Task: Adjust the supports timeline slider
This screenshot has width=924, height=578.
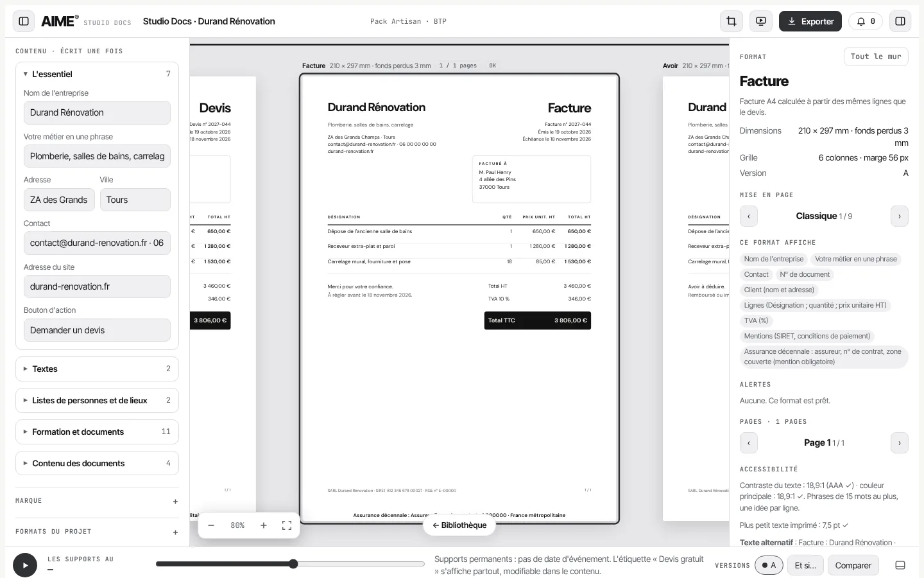Action: [291, 564]
